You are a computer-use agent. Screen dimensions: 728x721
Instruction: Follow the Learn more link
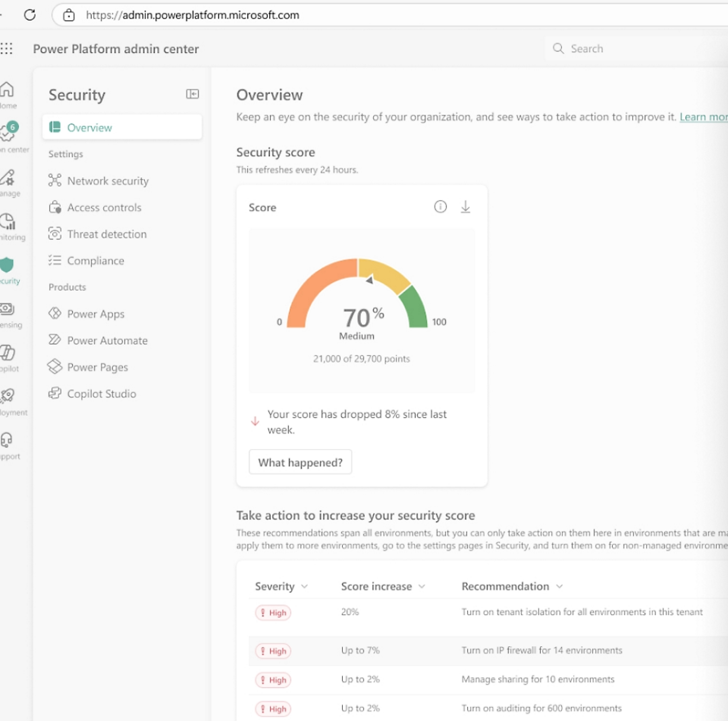coord(704,117)
